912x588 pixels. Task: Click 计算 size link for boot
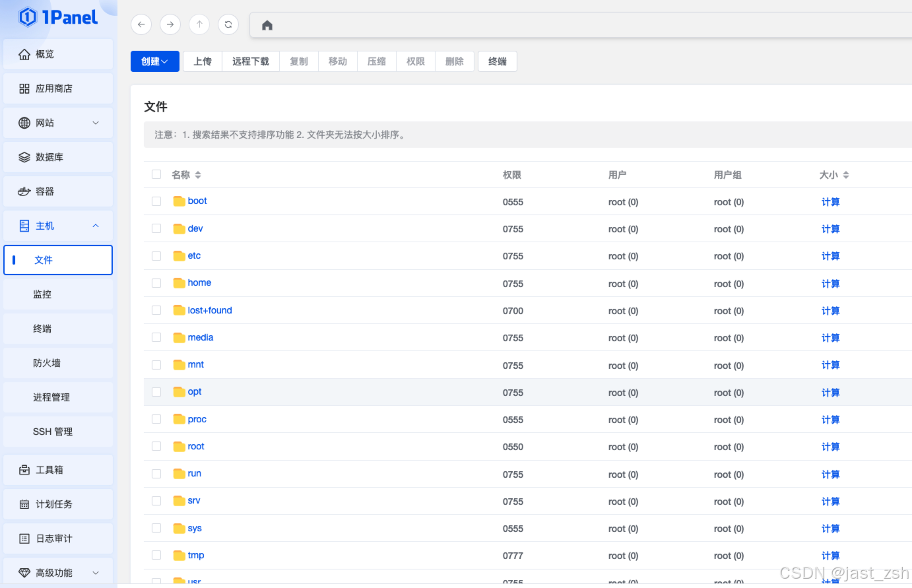click(831, 202)
